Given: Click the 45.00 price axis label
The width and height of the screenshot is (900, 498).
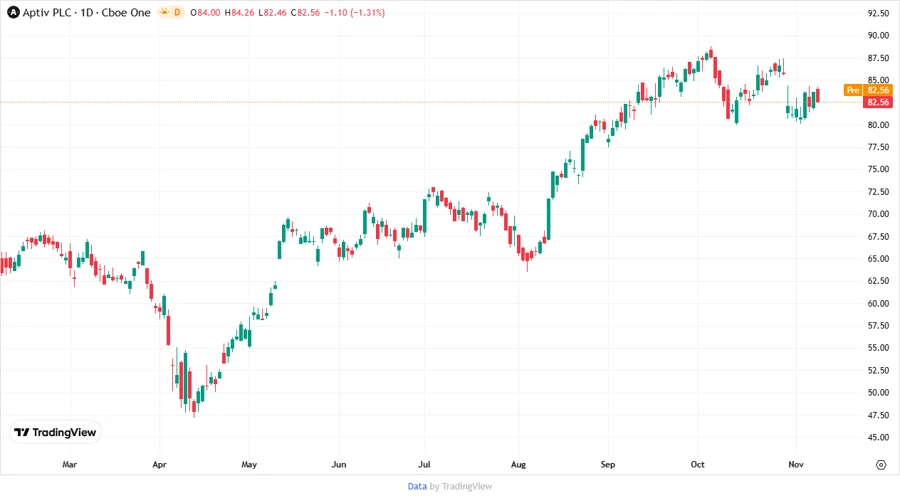Looking at the screenshot, I should click(x=878, y=437).
